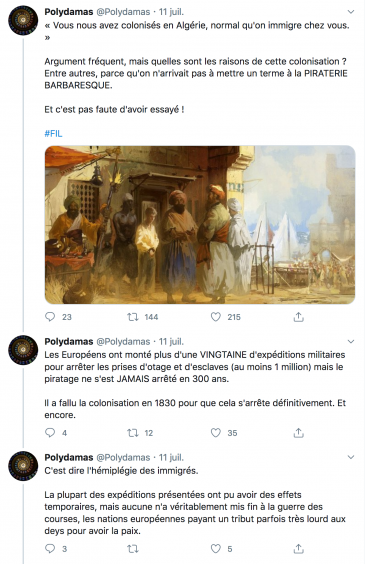The image size is (365, 564).
Task: Open the Polydamas profile name in first tweet
Action: pyautogui.click(x=69, y=12)
